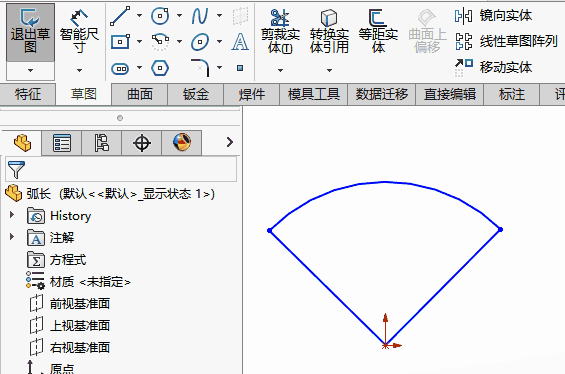Viewport: 565px width, 374px height.
Task: Select the Smart Dimension (智能尺寸) tool
Action: coord(79,32)
